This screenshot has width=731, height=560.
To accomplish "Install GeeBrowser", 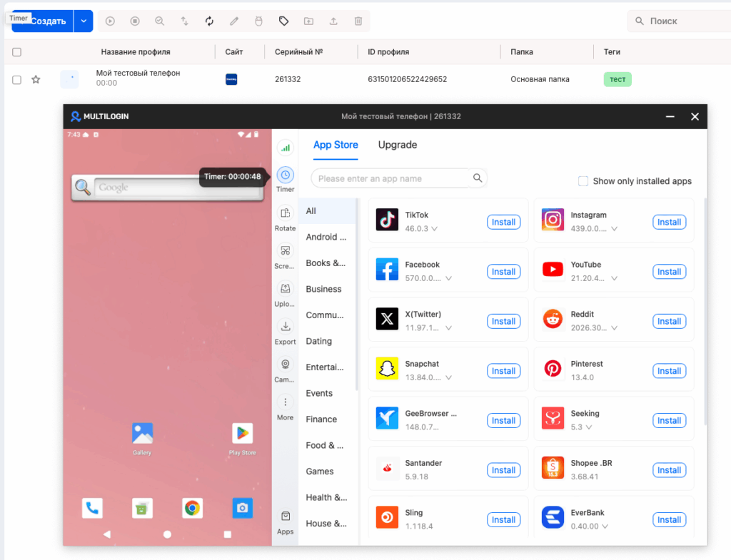I will [503, 421].
